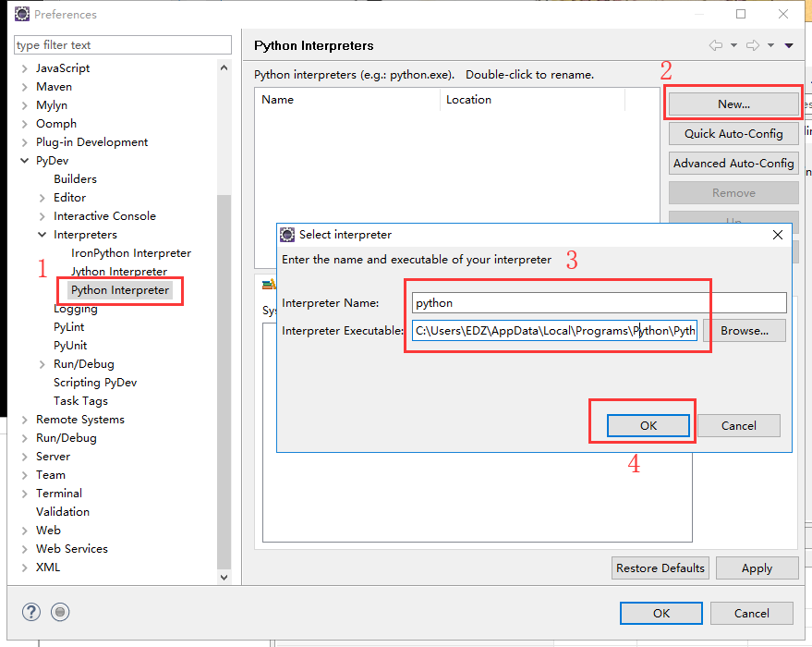This screenshot has width=812, height=647.
Task: Expand the Interactive Console section
Action: pos(41,215)
